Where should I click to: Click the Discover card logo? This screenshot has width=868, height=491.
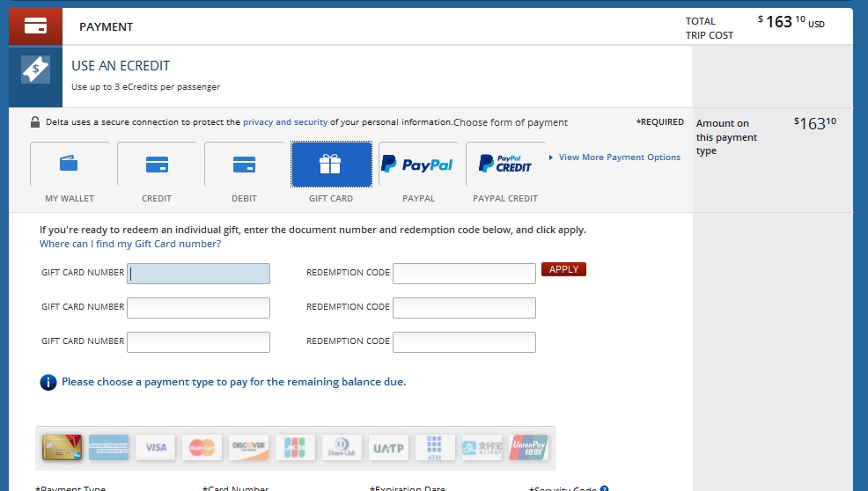(x=248, y=447)
